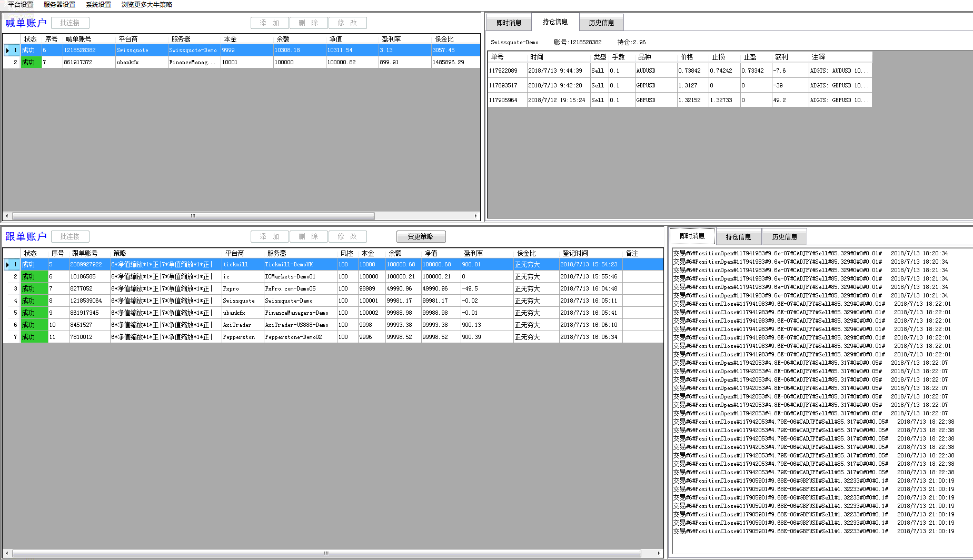Switch to lower 持仓信息 tab
The height and width of the screenshot is (560, 973).
[x=739, y=237]
